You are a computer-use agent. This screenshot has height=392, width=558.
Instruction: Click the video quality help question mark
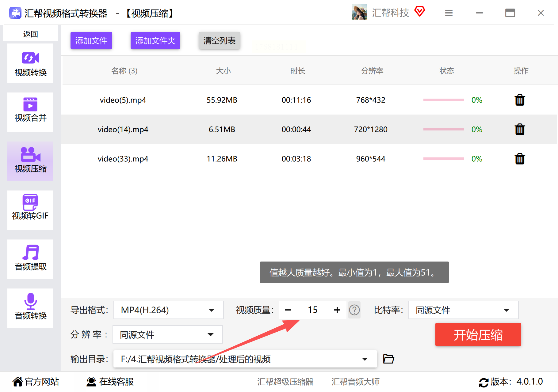(x=354, y=310)
